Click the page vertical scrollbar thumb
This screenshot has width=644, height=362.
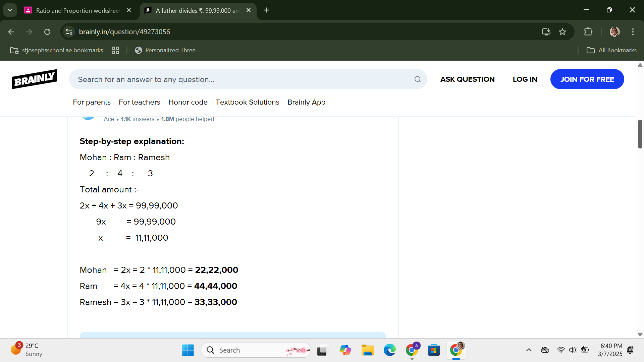[x=640, y=134]
